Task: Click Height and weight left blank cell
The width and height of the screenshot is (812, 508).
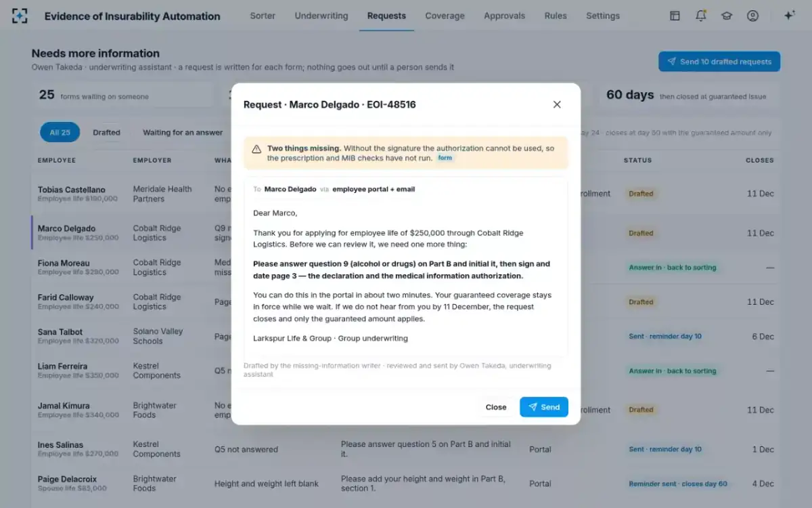Action: pos(267,484)
